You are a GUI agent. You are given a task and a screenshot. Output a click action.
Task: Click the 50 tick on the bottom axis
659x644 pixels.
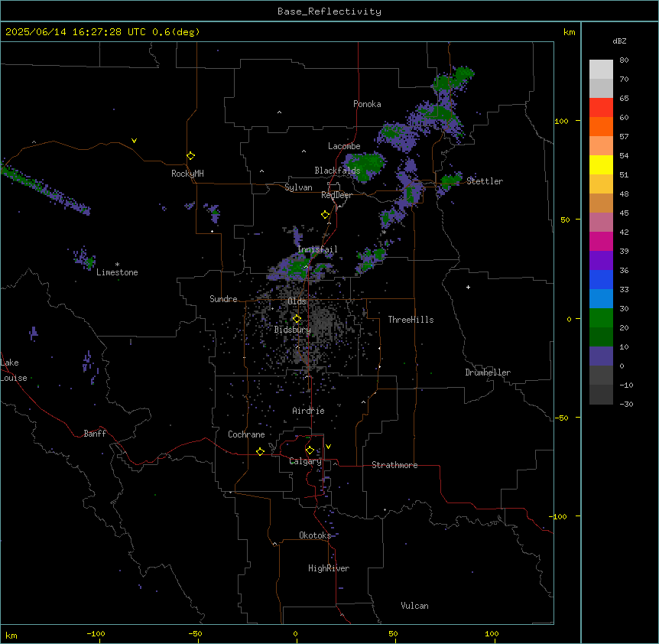[393, 633]
